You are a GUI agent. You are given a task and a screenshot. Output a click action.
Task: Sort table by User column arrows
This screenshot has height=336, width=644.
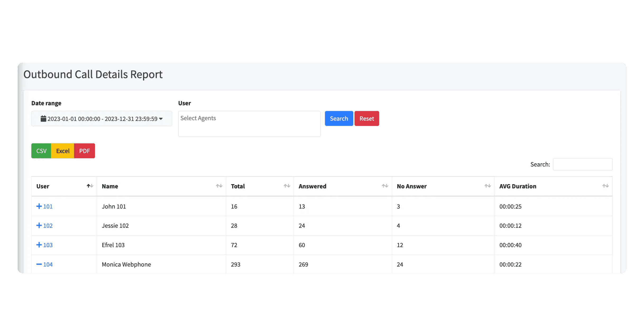[x=90, y=186]
